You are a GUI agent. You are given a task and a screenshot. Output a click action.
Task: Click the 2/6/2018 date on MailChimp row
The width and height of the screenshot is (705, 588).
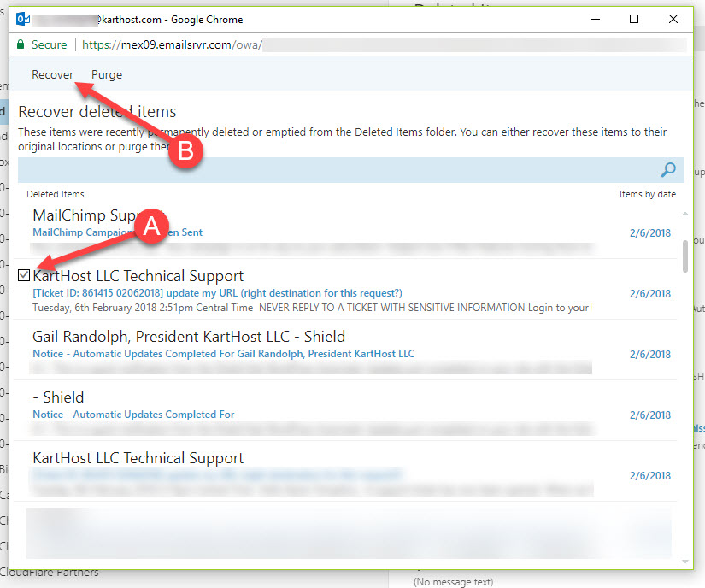(x=650, y=232)
